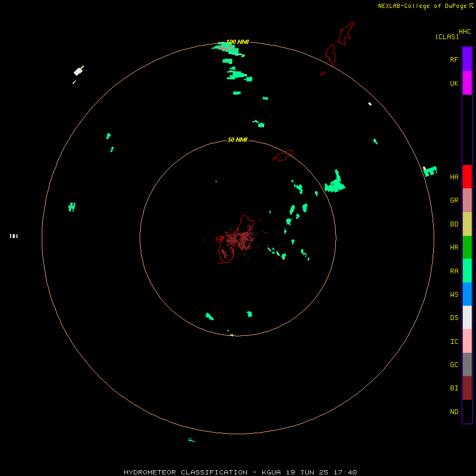Image resolution: width=476 pixels, height=476 pixels.
Task: Click the HA legend label
Action: (454, 177)
